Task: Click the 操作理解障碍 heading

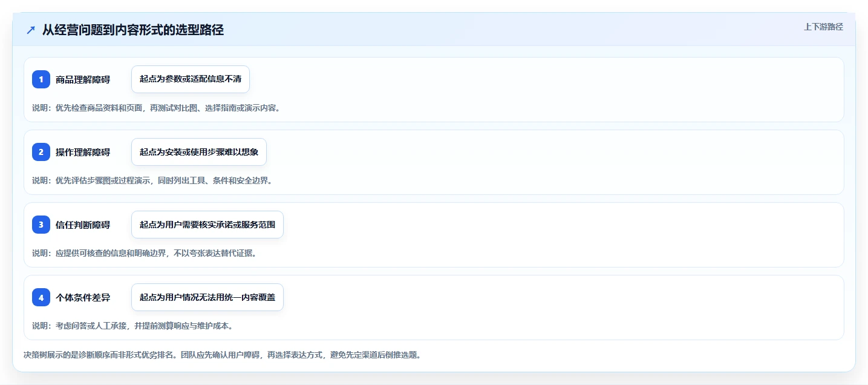Action: [83, 152]
